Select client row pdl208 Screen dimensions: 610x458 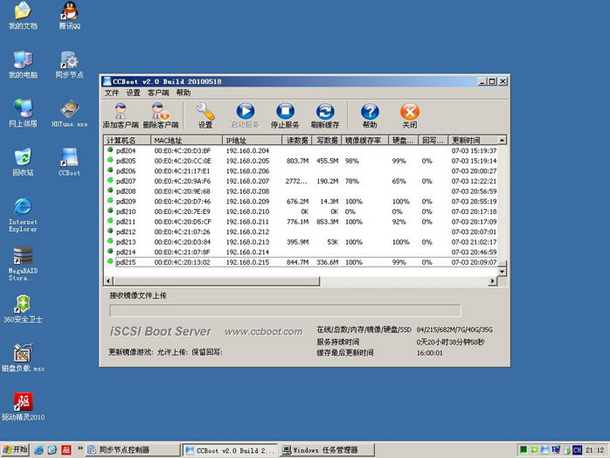[302, 191]
